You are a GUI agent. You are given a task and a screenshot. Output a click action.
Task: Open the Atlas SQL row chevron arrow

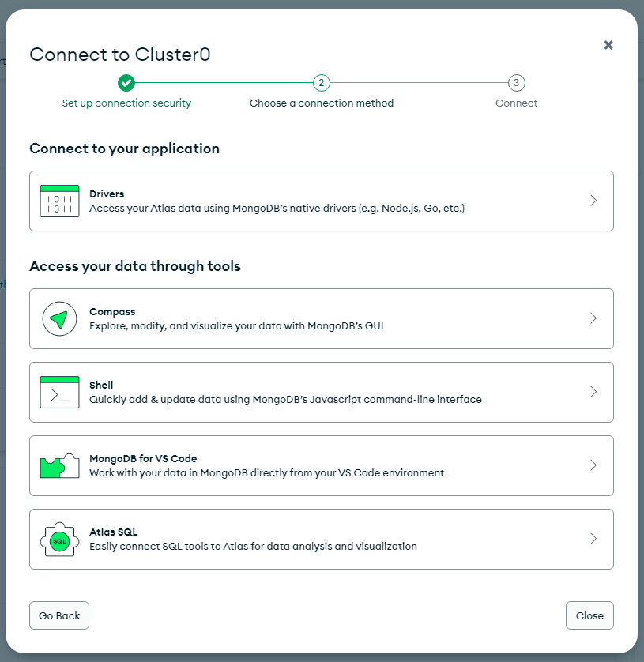(593, 539)
